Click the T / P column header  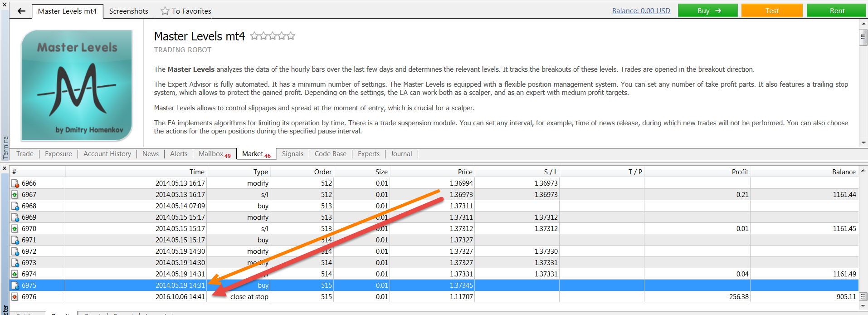click(602, 172)
